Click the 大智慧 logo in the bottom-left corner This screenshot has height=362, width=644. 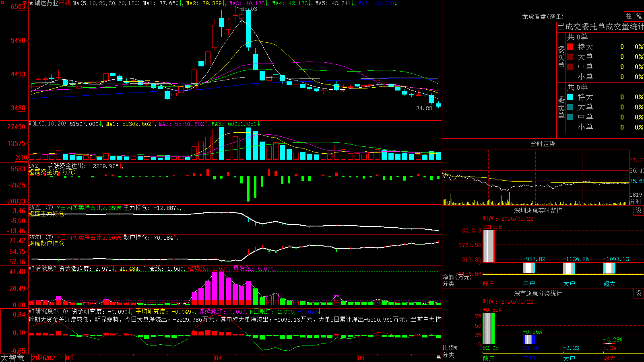coord(12,358)
